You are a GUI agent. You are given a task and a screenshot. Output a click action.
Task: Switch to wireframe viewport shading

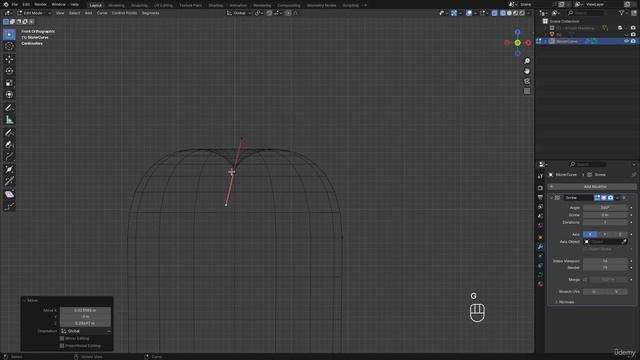click(x=503, y=13)
